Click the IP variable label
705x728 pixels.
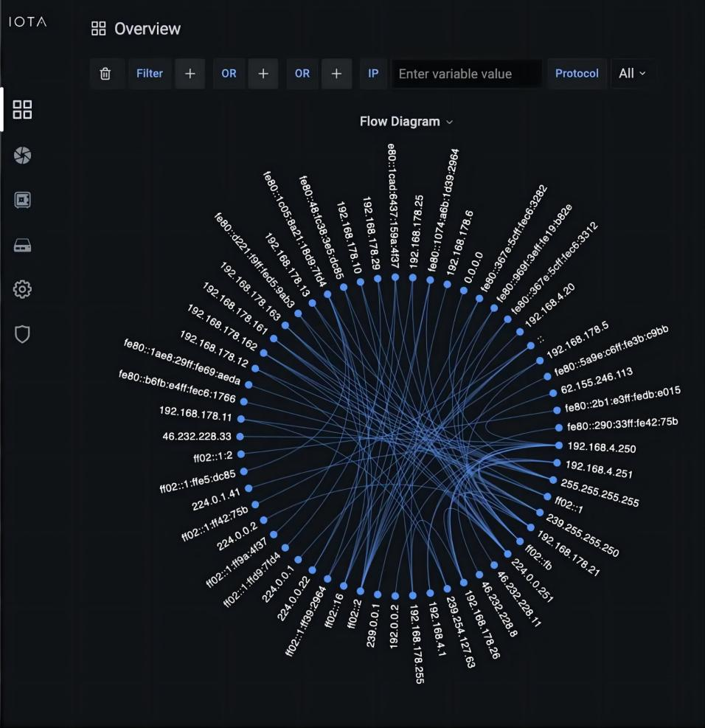[373, 74]
